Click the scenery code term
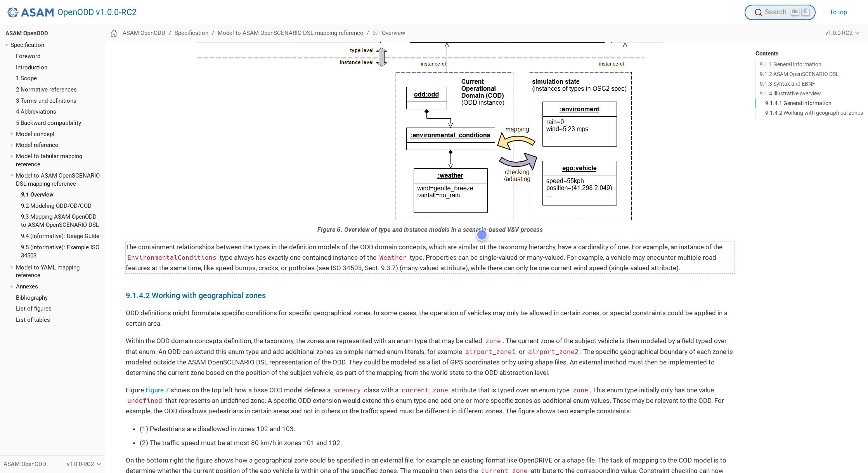The width and height of the screenshot is (868, 473). 347,390
